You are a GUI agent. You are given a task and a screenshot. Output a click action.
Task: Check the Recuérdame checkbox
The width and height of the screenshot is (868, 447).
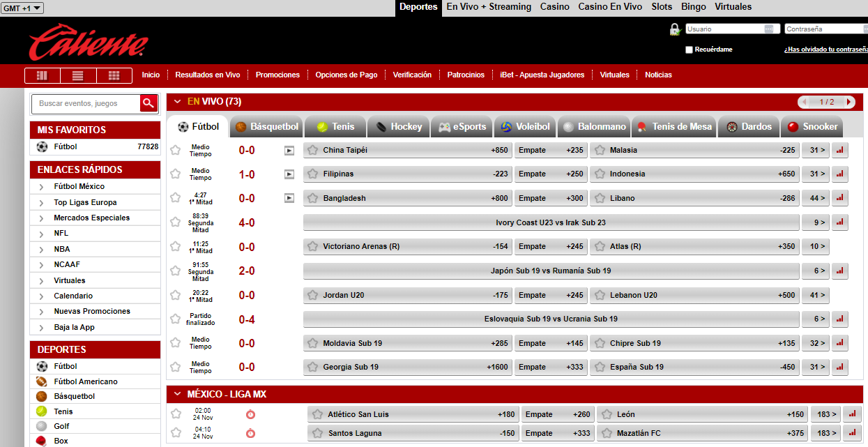point(689,50)
